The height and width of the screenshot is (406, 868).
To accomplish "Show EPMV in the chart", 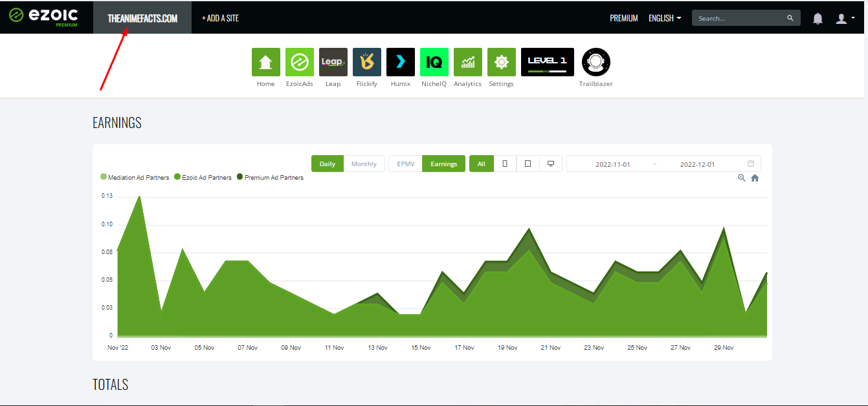I will tap(405, 164).
